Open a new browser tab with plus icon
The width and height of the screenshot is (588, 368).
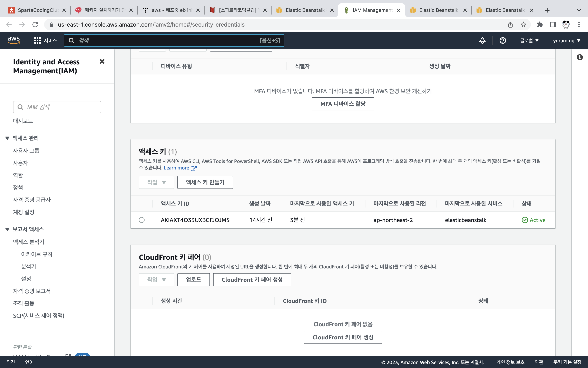(x=547, y=10)
